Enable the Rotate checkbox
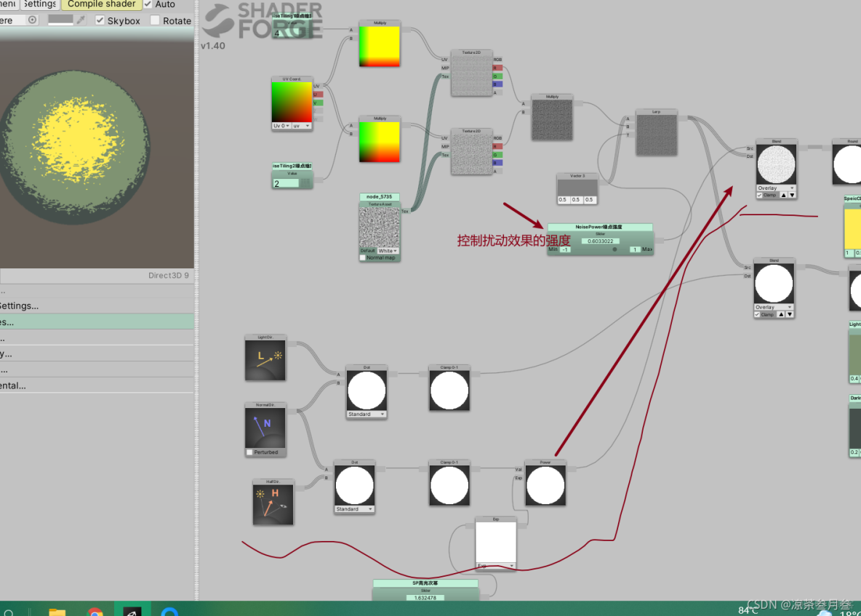The height and width of the screenshot is (616, 861). [154, 20]
